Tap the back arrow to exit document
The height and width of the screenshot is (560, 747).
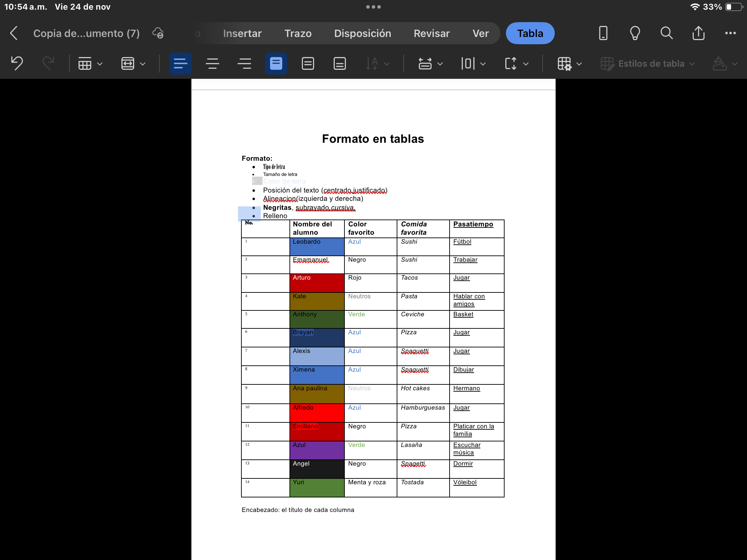[14, 33]
